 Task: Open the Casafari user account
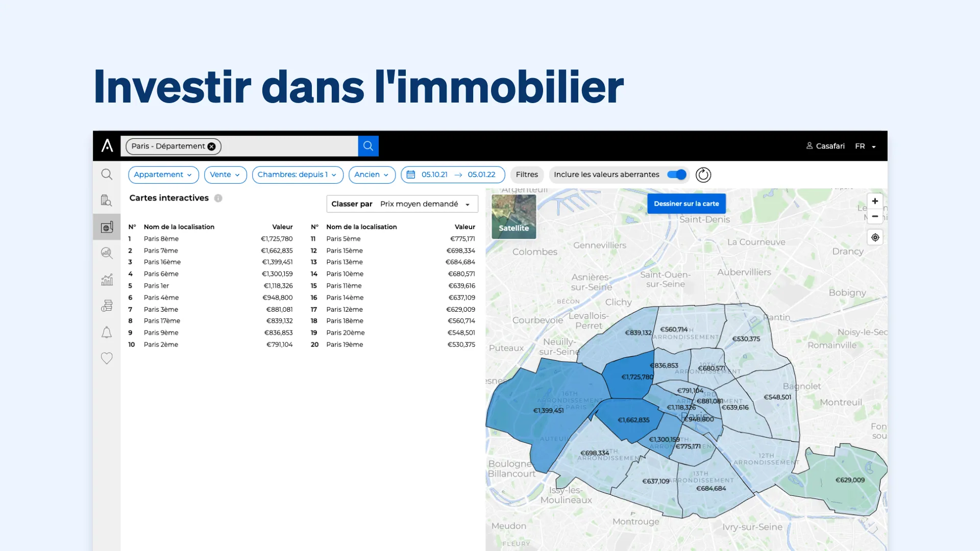(x=825, y=146)
